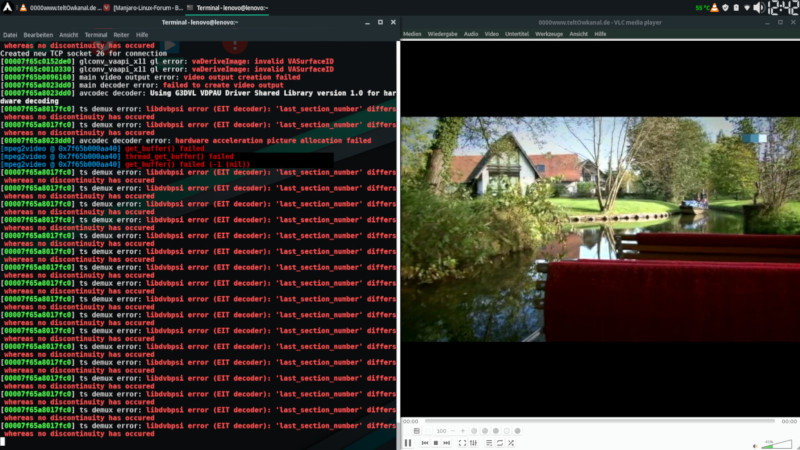Toggle shuffle random playback
The width and height of the screenshot is (800, 450).
click(511, 442)
